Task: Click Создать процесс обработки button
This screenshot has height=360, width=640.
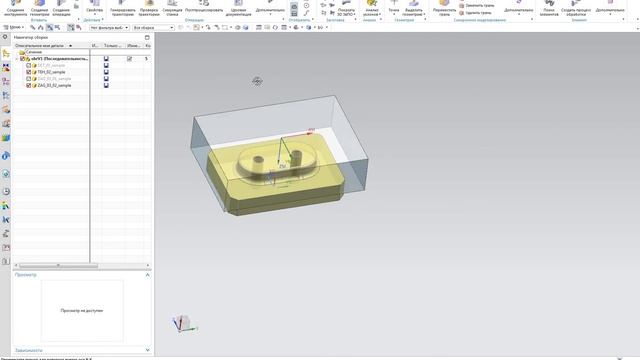Action: pos(576,8)
